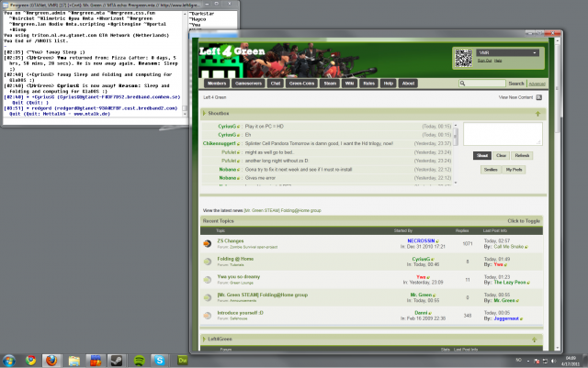Click the Sign Out link

pos(484,61)
